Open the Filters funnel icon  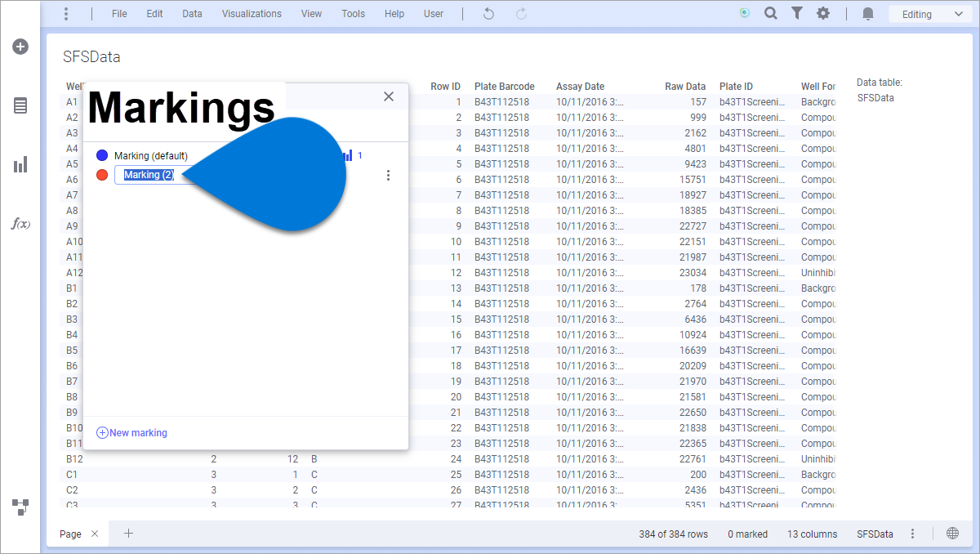click(x=797, y=14)
